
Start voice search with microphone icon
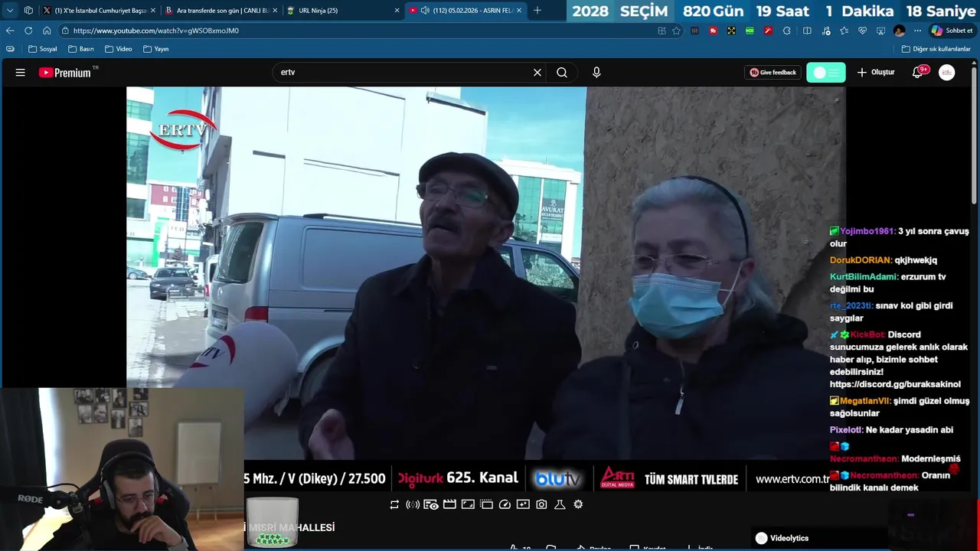pos(596,73)
